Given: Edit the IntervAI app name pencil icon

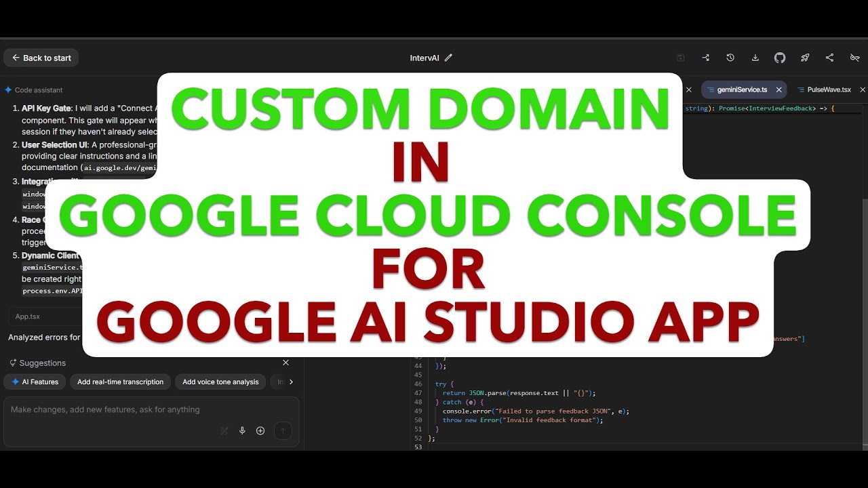Looking at the screenshot, I should coord(448,58).
